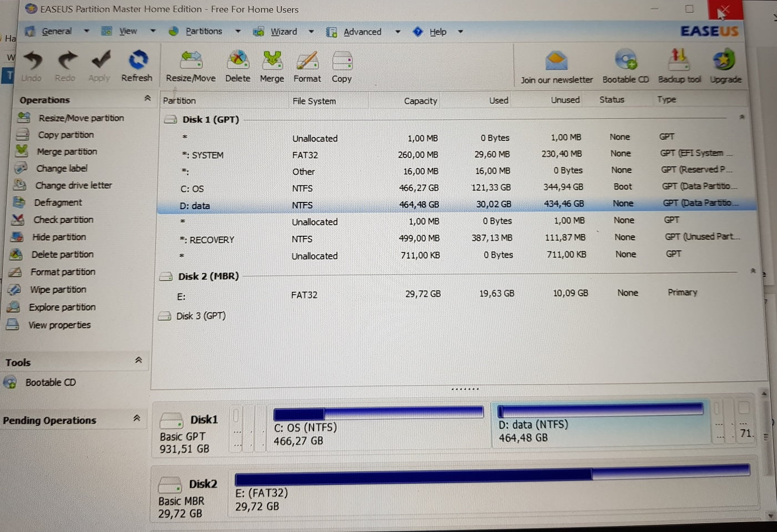This screenshot has width=777, height=532.
Task: Open the Partitions menu
Action: point(204,32)
